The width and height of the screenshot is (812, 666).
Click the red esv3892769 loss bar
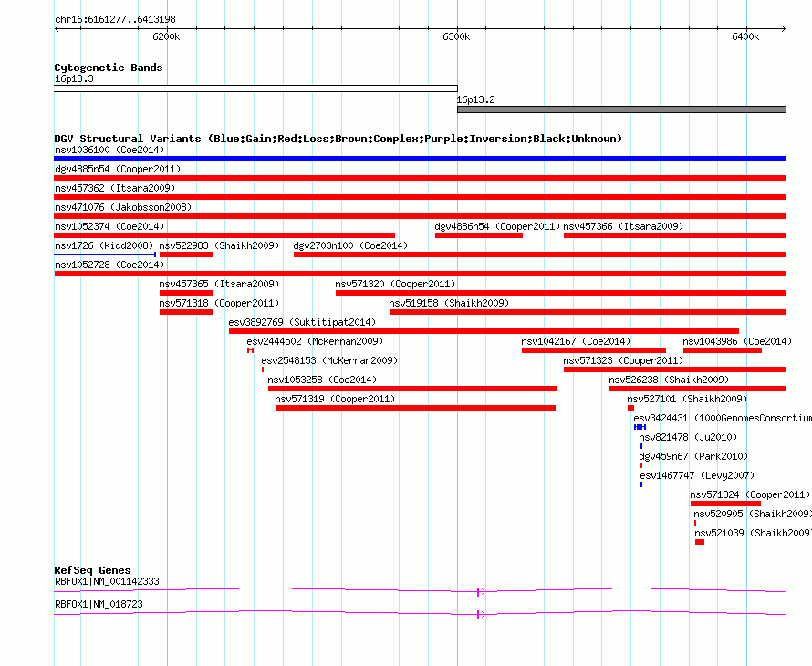click(484, 331)
